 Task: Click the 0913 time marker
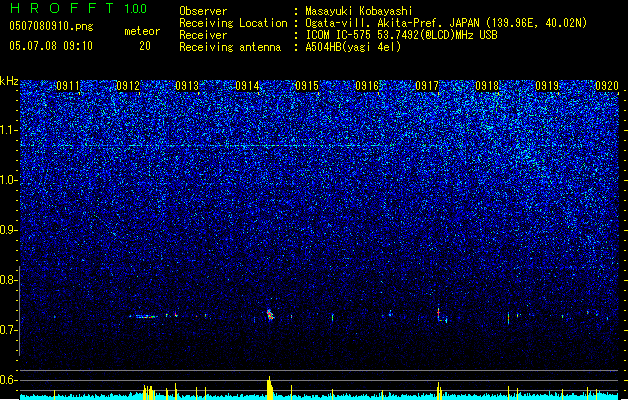pos(187,86)
